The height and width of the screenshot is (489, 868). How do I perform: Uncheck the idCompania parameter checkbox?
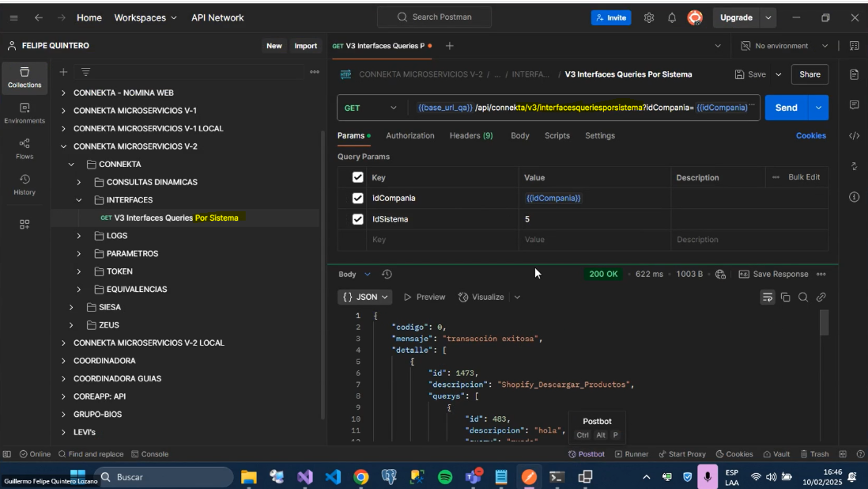[x=357, y=198]
